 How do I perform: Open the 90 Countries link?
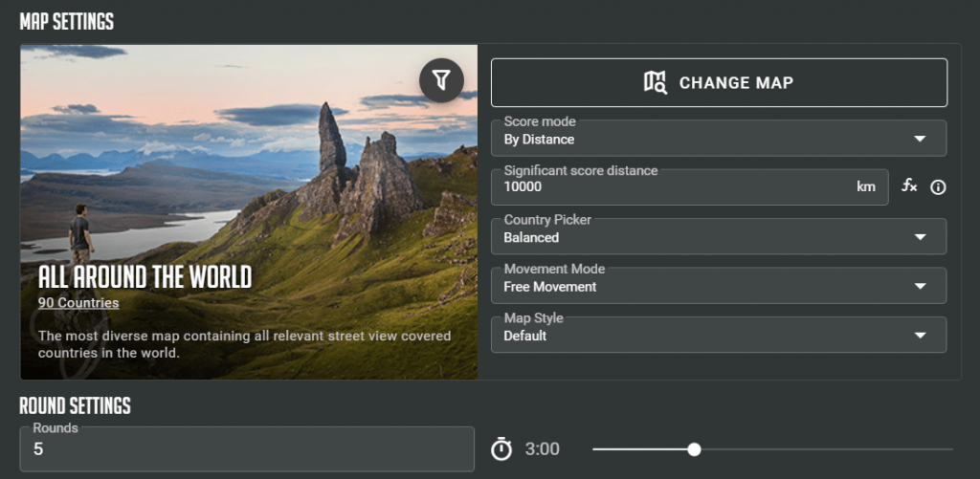pos(78,303)
